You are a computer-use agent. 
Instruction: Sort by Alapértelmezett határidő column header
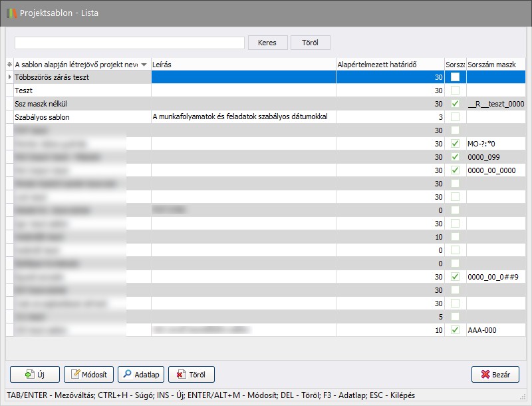click(390, 65)
